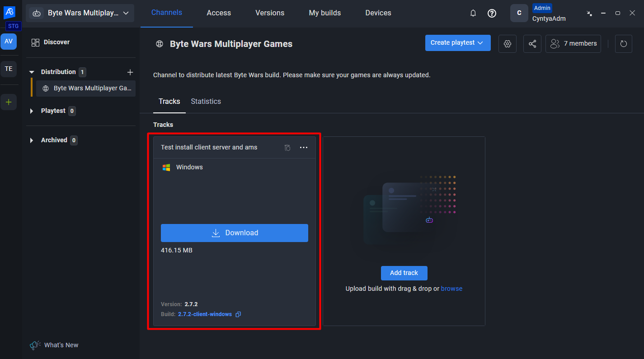Switch to the Channels tab
Image resolution: width=644 pixels, height=359 pixels.
coord(167,13)
